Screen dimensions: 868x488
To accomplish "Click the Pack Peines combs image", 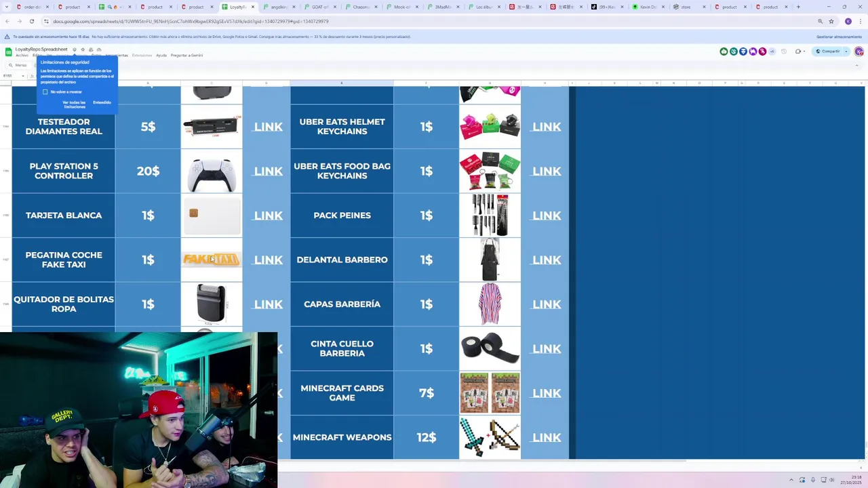I will (490, 215).
